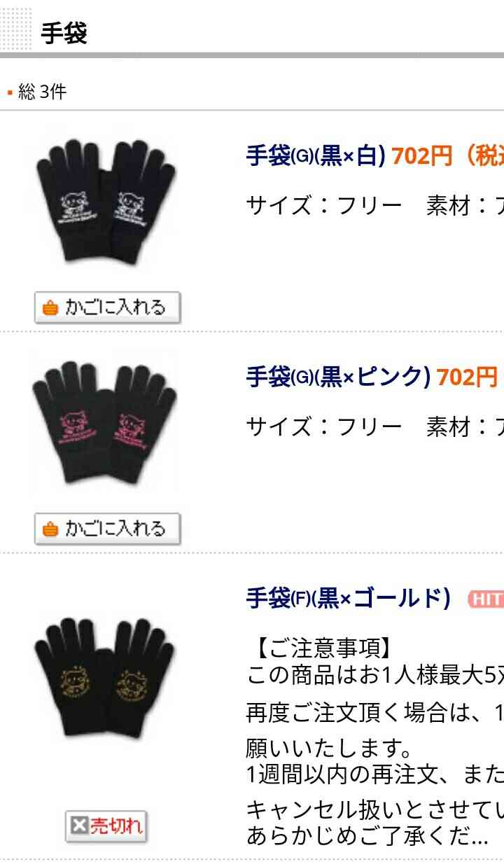The height and width of the screenshot is (862, 504).
Task: Click the 【ご注意事項】 notice text
Action: 318,648
